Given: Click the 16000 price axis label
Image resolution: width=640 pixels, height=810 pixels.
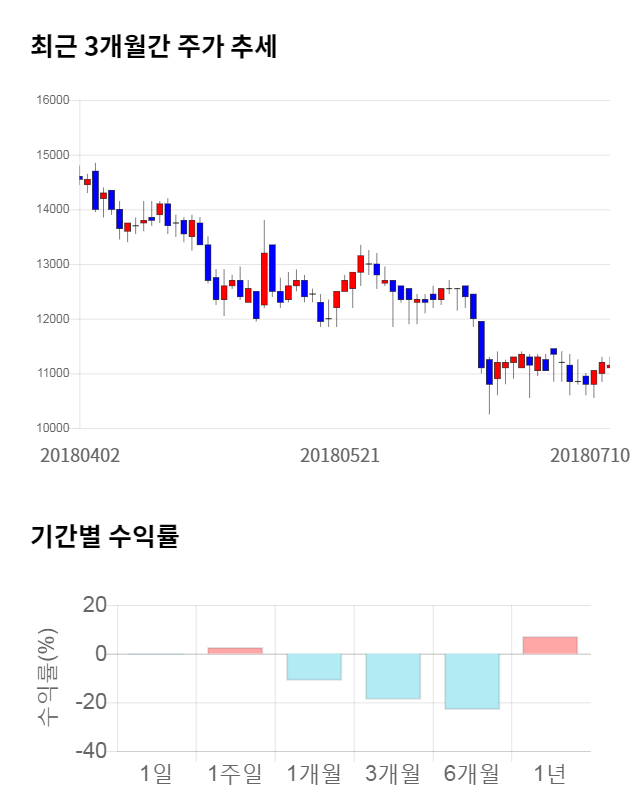Looking at the screenshot, I should pyautogui.click(x=52, y=100).
